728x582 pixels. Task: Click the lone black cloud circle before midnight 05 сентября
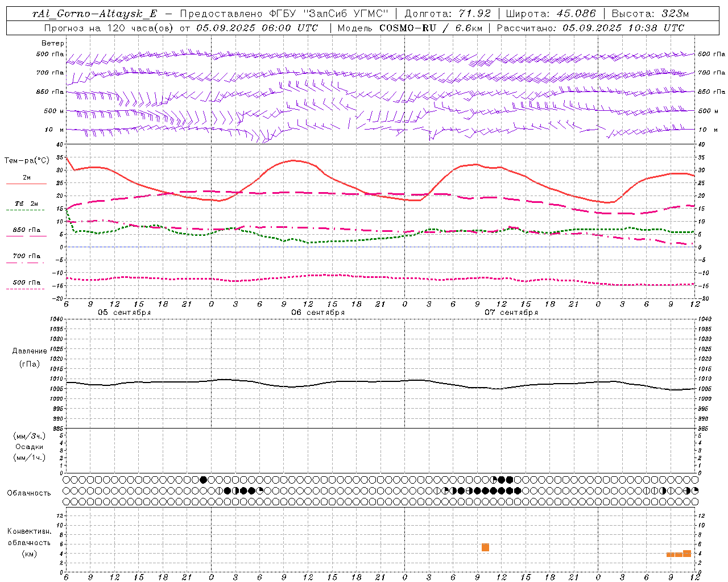[x=204, y=480]
